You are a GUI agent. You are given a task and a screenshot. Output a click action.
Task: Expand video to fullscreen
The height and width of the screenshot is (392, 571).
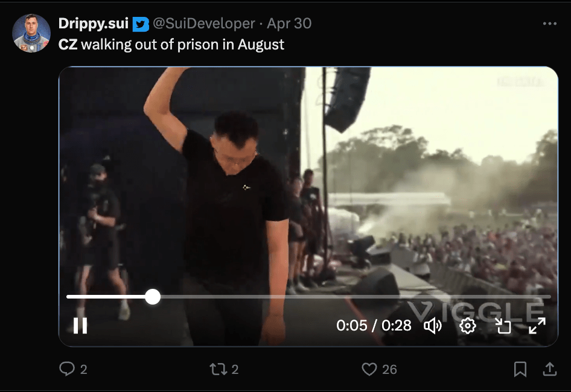[x=537, y=326]
